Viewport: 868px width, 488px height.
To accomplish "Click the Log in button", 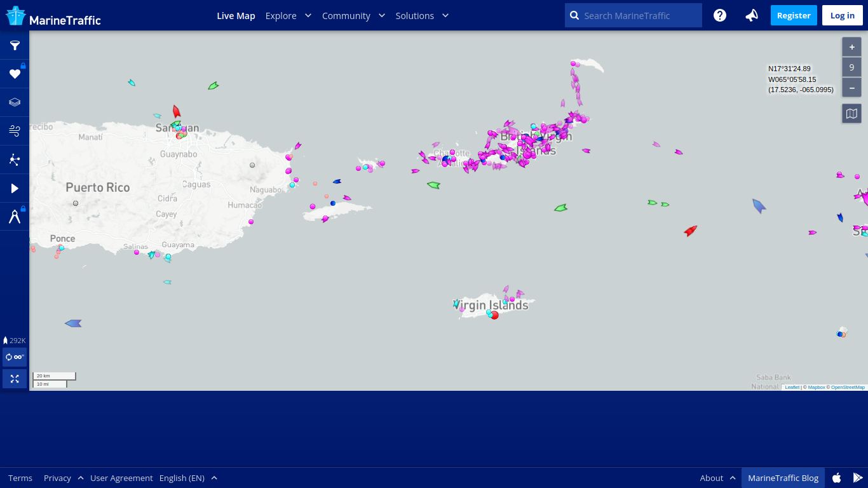I will coord(843,15).
